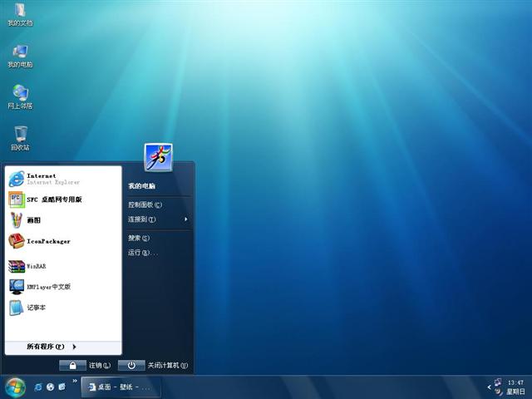Launch IconPackager from start menu
The height and width of the screenshot is (399, 532).
63,241
